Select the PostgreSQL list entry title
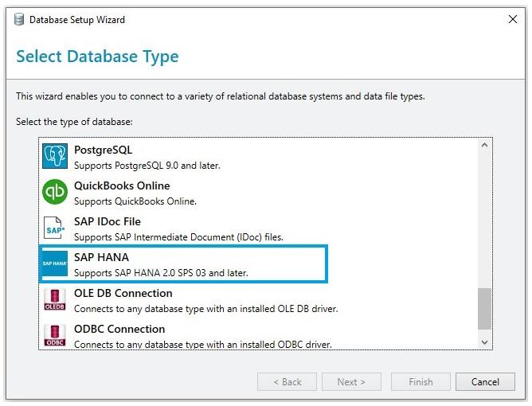This screenshot has height=406, width=532. click(104, 150)
